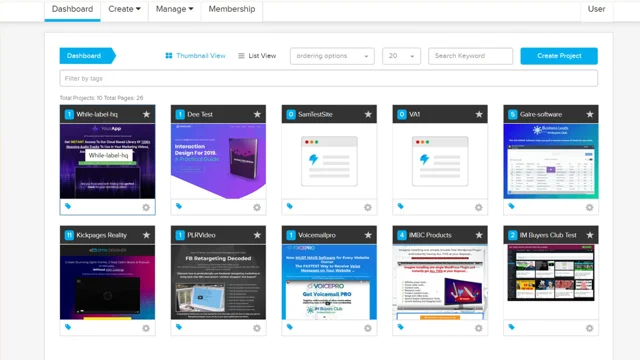
Task: Open Kickpages Reality settings gear
Action: click(x=146, y=328)
